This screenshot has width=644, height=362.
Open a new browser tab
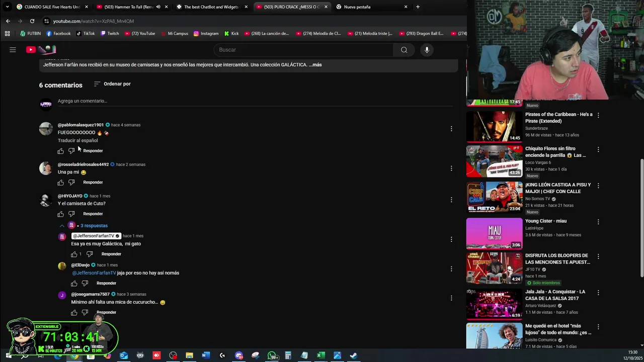(x=418, y=7)
